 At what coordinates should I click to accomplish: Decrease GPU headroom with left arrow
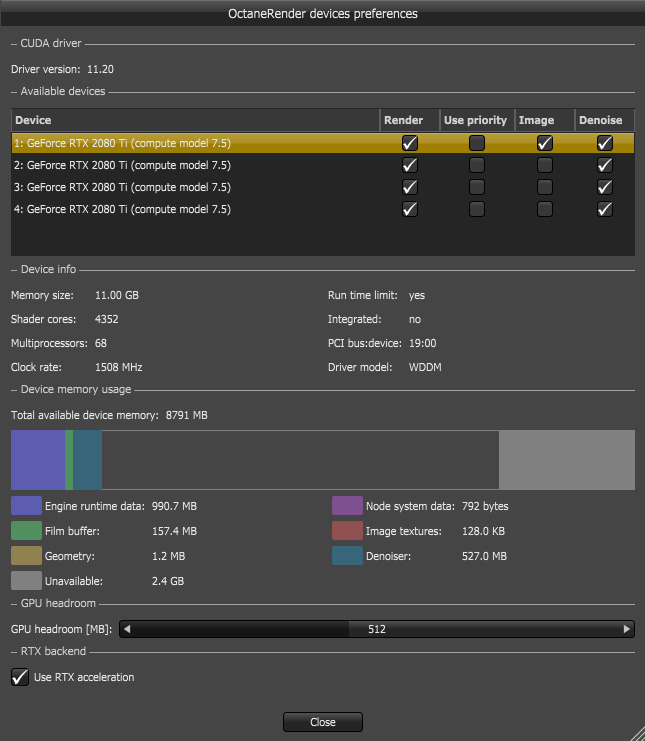point(126,629)
